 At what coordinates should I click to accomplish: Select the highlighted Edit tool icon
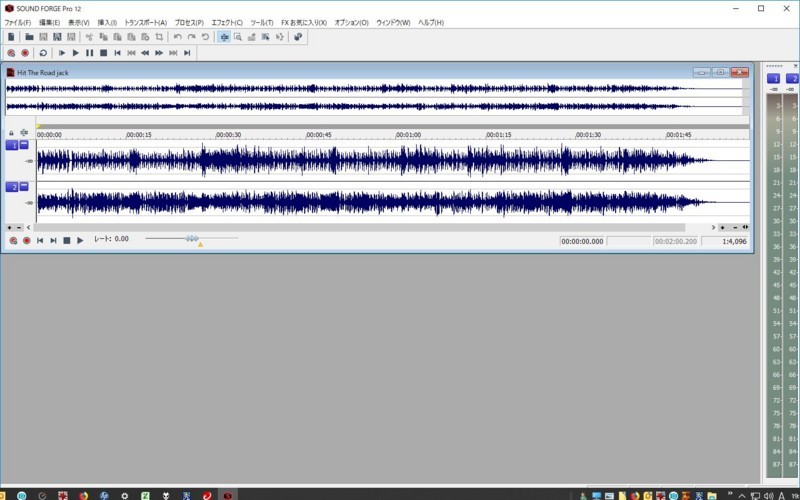(224, 37)
